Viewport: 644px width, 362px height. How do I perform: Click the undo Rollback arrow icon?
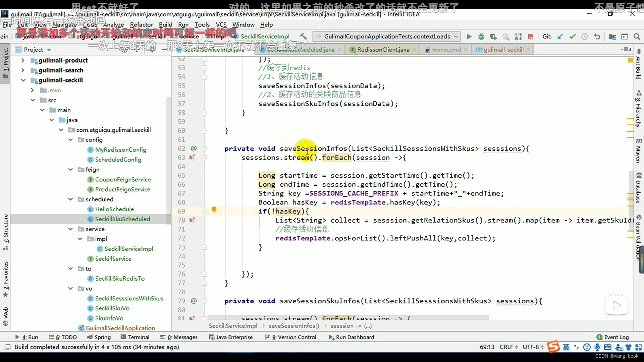(x=597, y=37)
